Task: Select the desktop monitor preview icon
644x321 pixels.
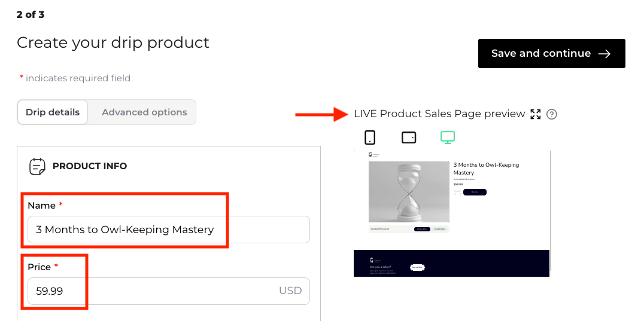Action: 448,137
